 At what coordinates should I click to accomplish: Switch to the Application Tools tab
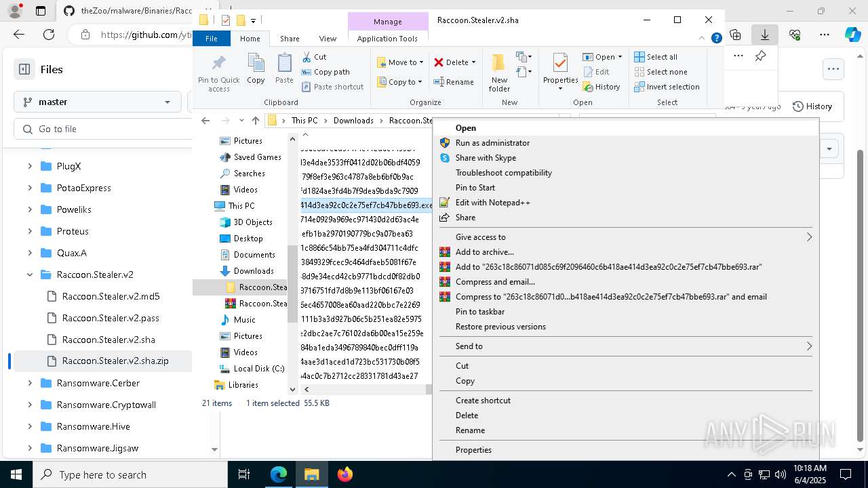pyautogui.click(x=387, y=39)
